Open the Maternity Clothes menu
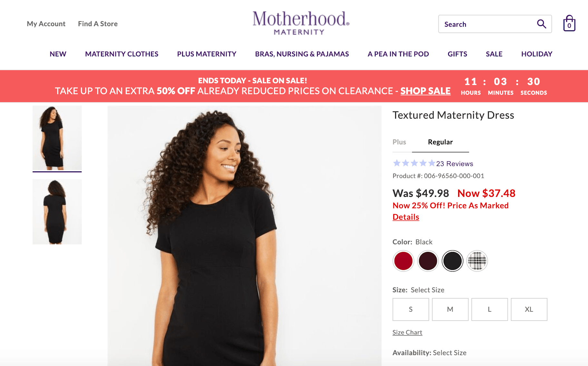 (122, 54)
